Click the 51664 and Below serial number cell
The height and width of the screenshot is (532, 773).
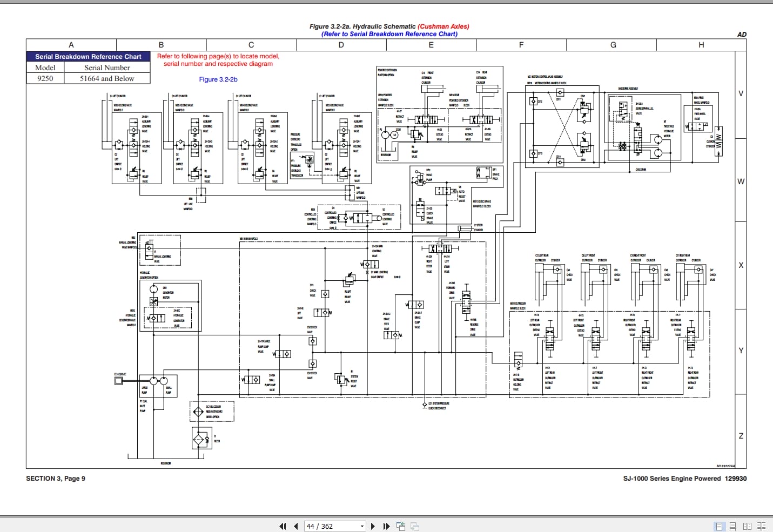pyautogui.click(x=107, y=78)
